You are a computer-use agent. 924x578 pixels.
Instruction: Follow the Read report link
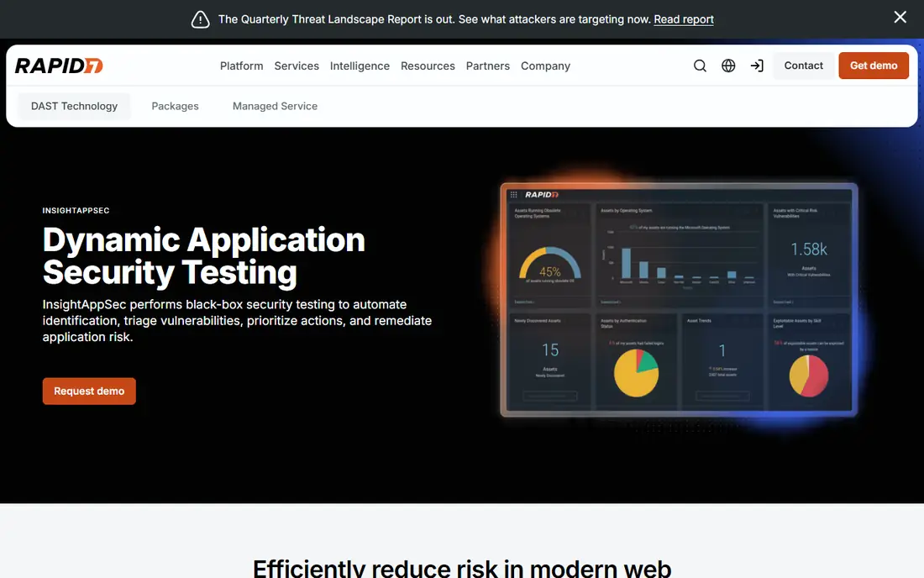click(x=684, y=19)
